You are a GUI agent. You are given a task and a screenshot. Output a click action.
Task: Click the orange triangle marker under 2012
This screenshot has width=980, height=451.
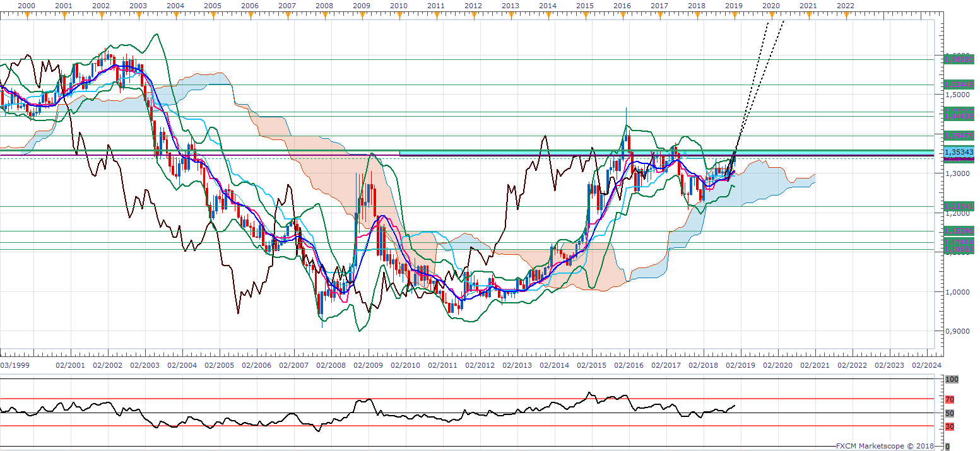[x=473, y=16]
